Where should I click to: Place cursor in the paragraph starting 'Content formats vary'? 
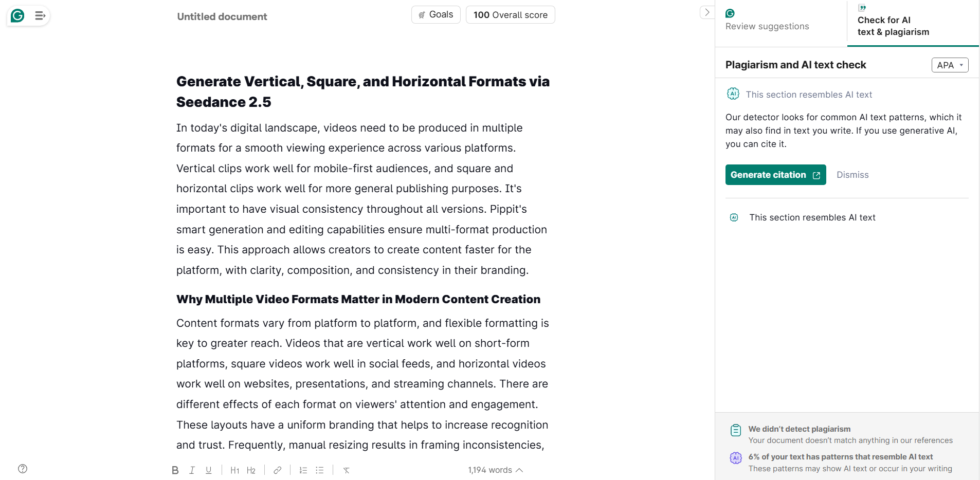[x=362, y=384]
